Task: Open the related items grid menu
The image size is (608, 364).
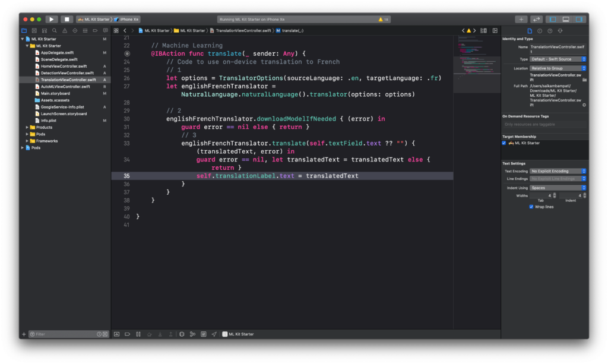Action: point(116,31)
